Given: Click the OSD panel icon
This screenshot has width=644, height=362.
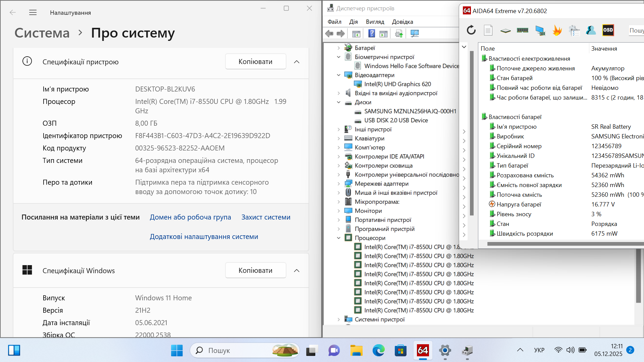Looking at the screenshot, I should coord(608,30).
